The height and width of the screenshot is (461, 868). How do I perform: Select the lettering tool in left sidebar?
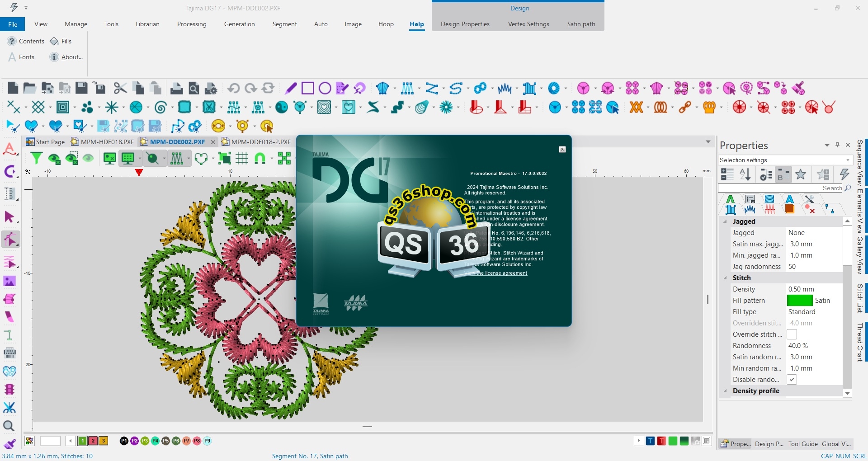coord(9,149)
